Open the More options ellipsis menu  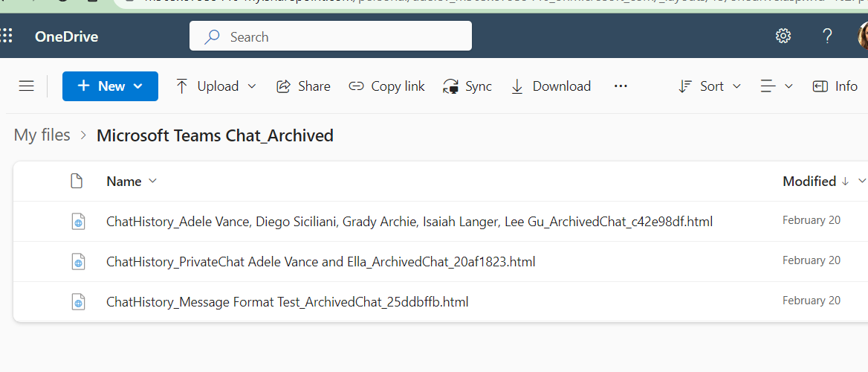click(621, 86)
